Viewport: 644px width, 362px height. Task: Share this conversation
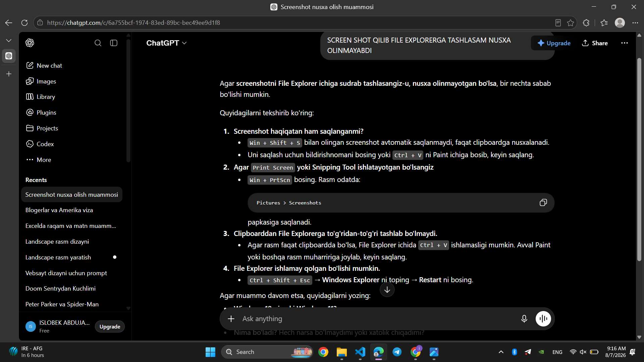click(x=595, y=43)
